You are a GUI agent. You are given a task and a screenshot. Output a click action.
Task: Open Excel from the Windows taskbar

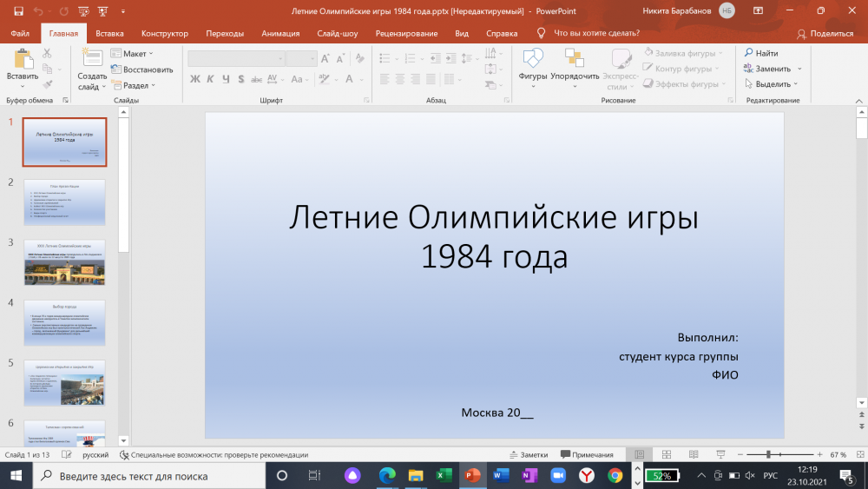click(x=443, y=476)
